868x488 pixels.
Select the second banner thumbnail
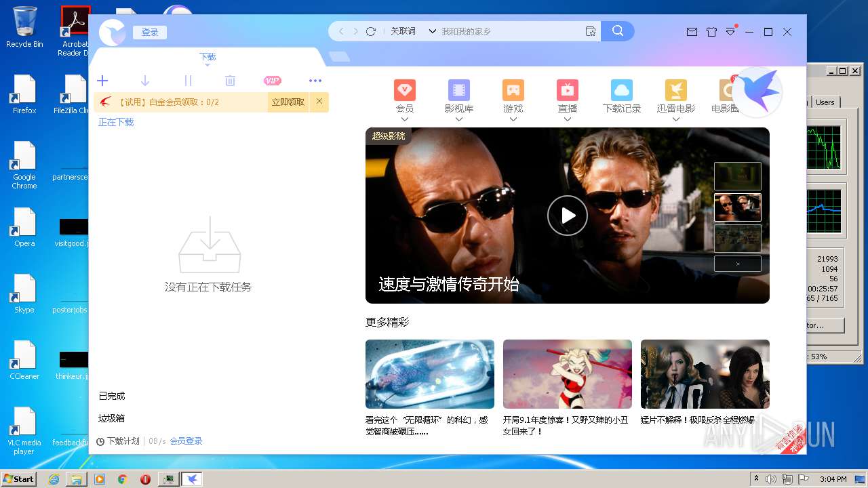click(738, 207)
